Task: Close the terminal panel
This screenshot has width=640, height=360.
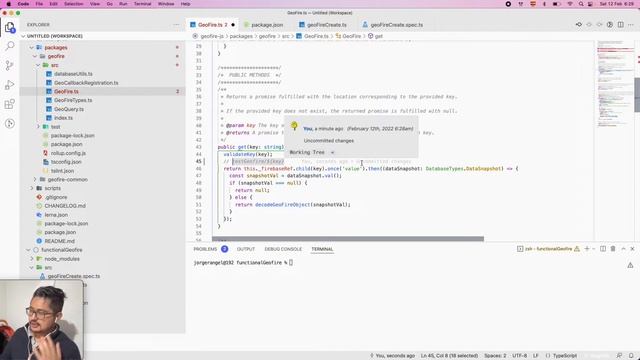Action: coord(633,249)
